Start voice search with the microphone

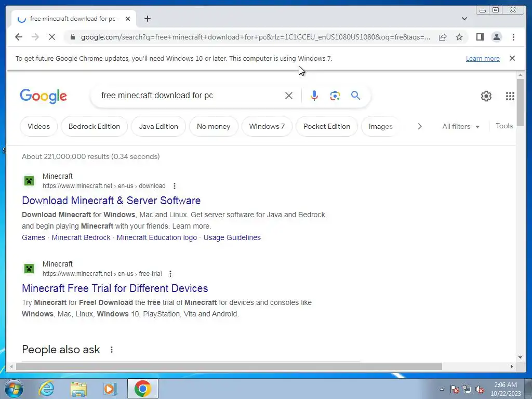pyautogui.click(x=314, y=96)
